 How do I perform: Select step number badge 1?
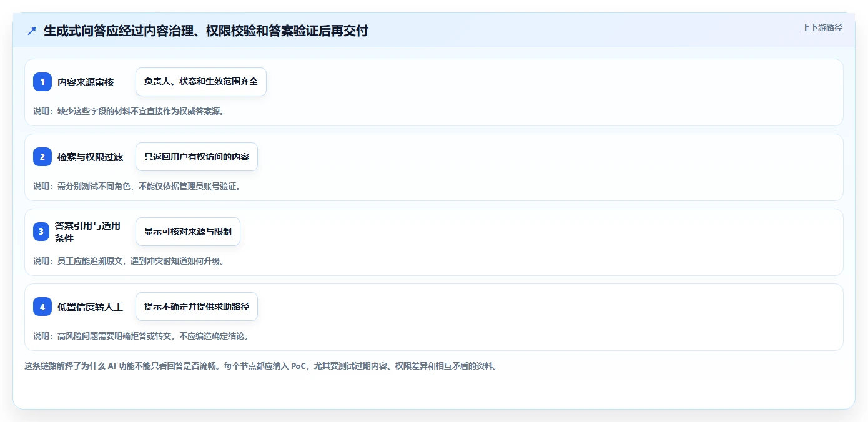(x=42, y=82)
